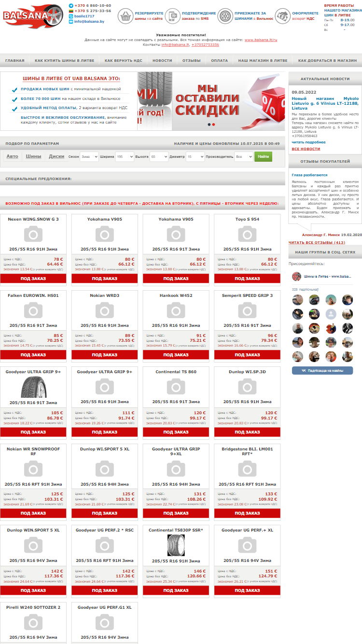Select the Диски tab in parameter search
This screenshot has width=362, height=644.
(x=56, y=156)
